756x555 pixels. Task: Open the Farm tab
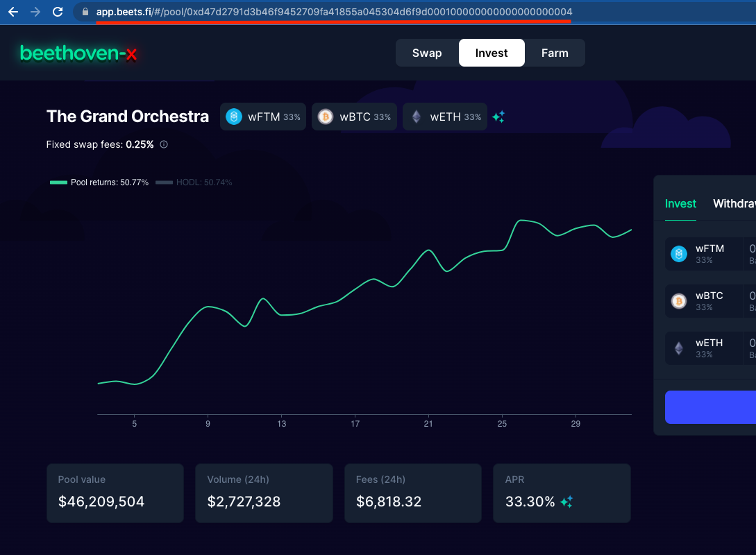coord(555,53)
